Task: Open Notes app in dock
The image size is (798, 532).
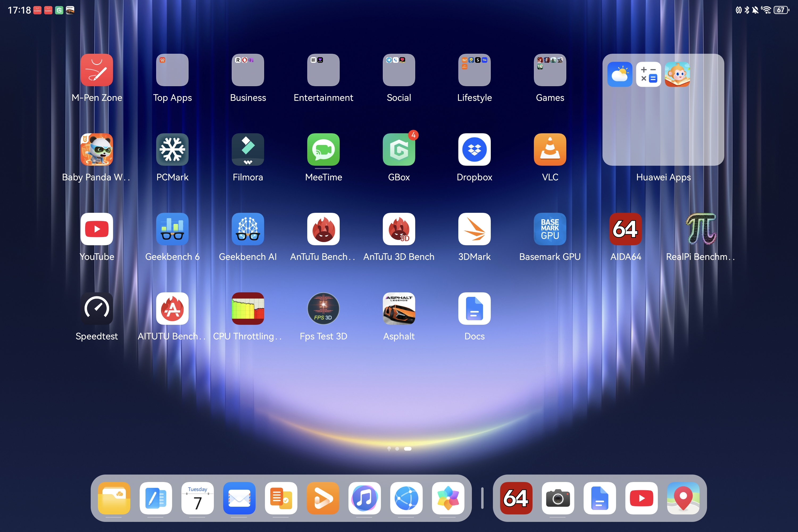Action: [x=156, y=498]
